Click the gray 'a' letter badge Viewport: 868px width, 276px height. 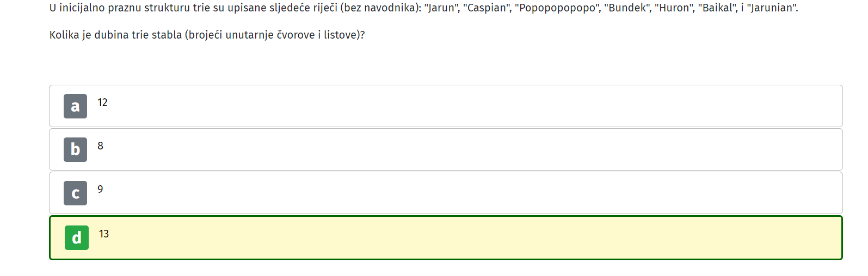tap(75, 106)
